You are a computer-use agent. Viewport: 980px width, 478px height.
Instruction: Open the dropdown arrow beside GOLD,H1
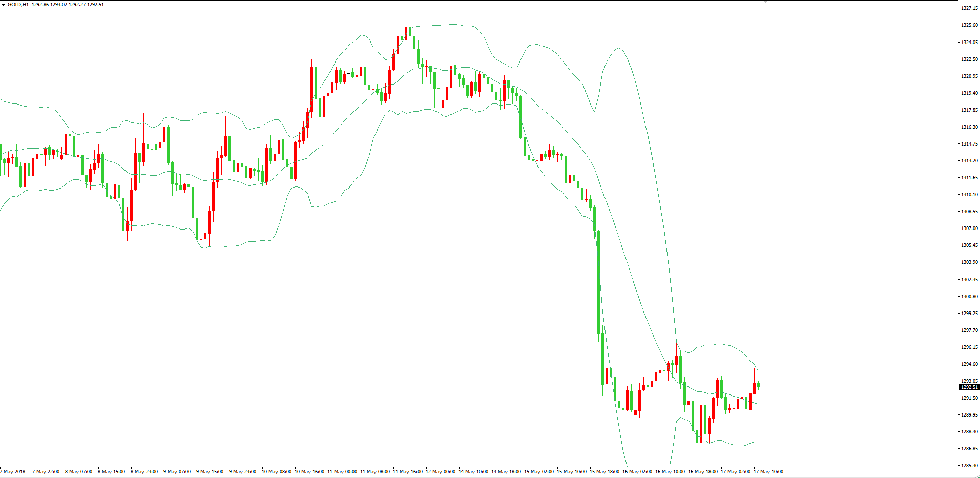pos(3,5)
